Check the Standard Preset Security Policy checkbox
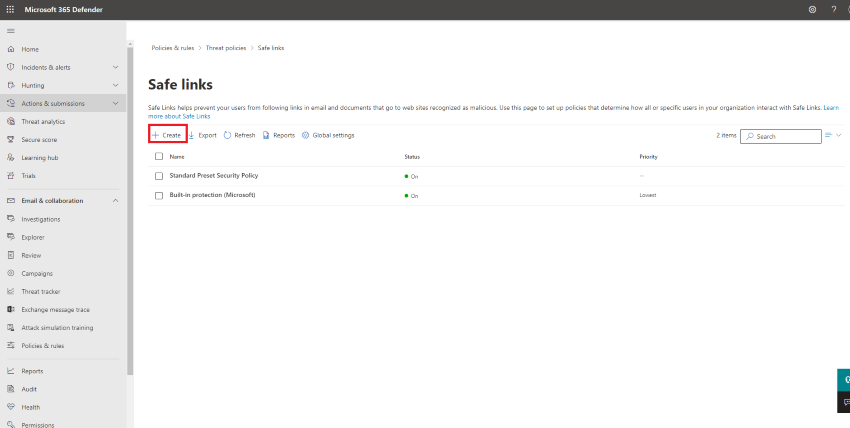 pos(159,176)
